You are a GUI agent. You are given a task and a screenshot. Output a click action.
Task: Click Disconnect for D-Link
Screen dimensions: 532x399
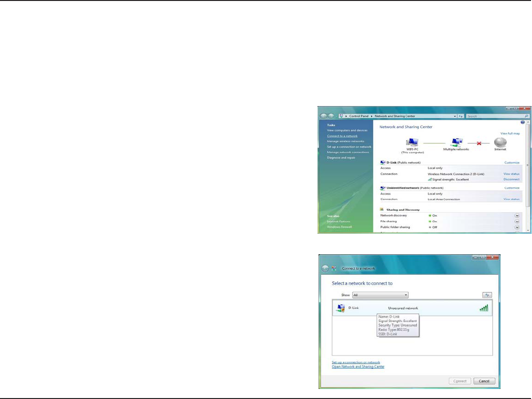click(x=511, y=179)
